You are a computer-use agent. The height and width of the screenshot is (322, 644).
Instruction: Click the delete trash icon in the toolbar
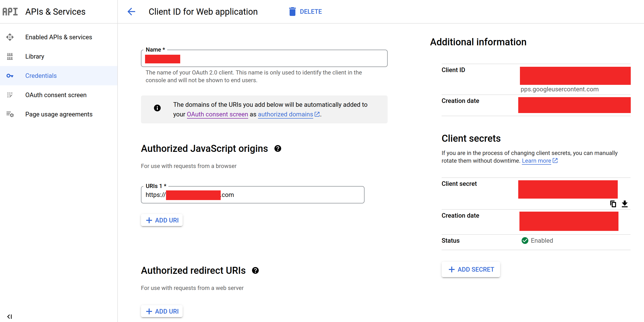[292, 12]
